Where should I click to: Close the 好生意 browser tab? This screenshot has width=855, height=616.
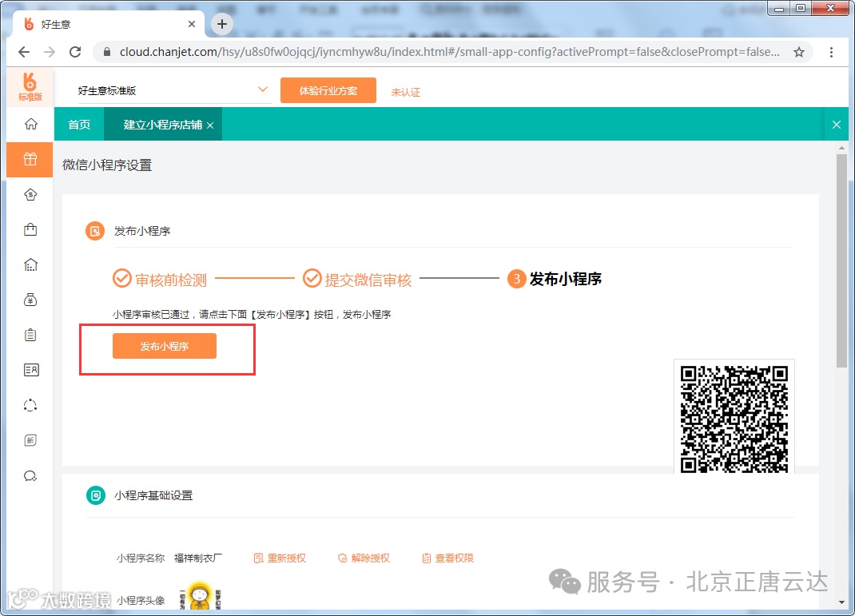coord(192,24)
